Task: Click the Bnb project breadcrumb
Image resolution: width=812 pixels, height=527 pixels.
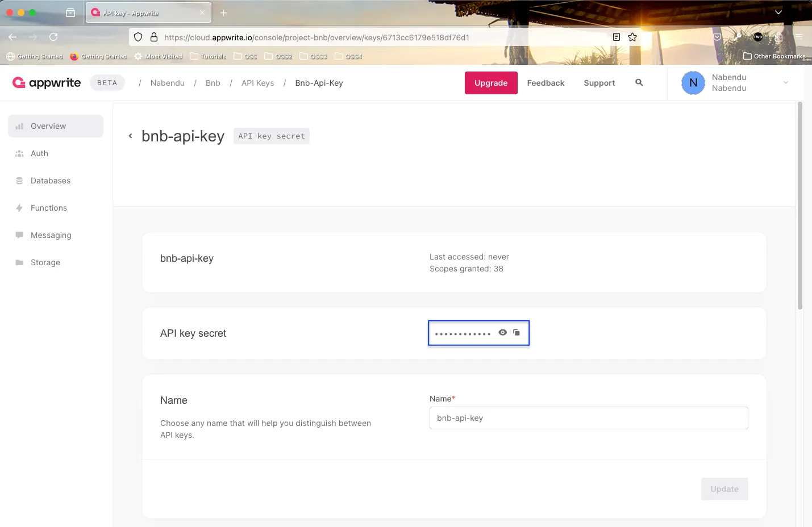Action: click(x=213, y=83)
